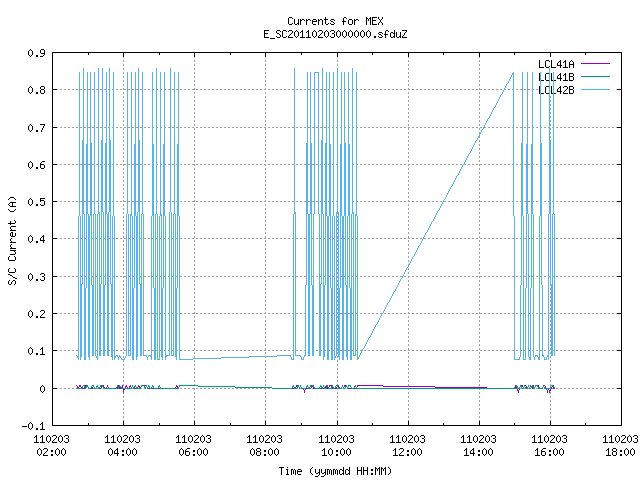Click the 0.1 y-axis tick label

point(37,351)
